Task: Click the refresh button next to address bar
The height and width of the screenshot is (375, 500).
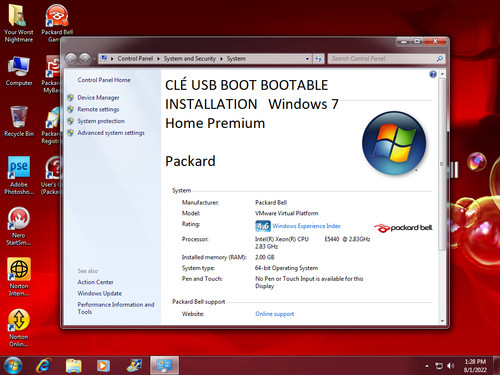Action: [x=318, y=59]
